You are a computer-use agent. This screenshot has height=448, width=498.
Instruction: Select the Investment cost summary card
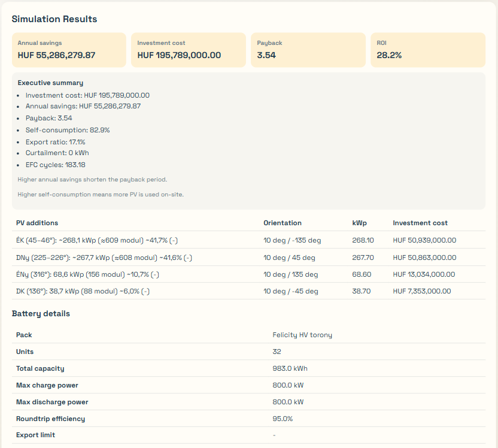click(x=188, y=50)
